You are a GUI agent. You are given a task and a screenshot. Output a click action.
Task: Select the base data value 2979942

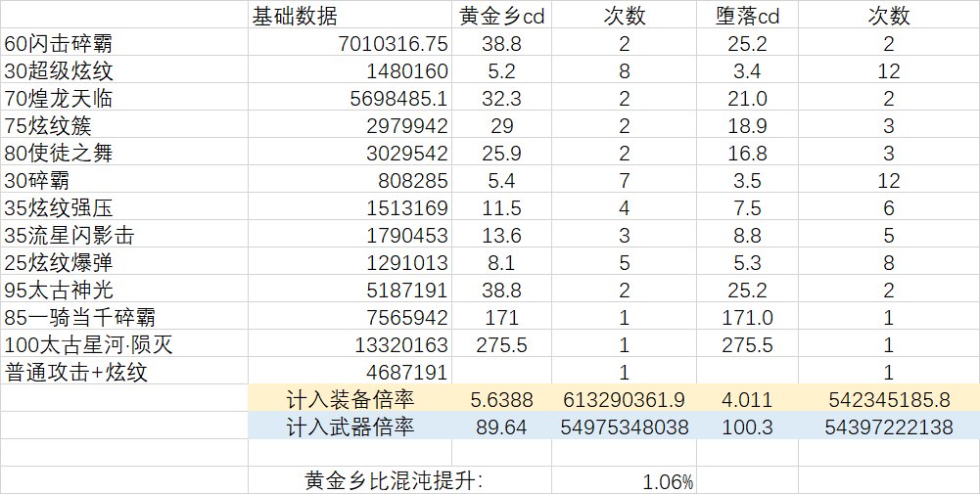click(350, 125)
